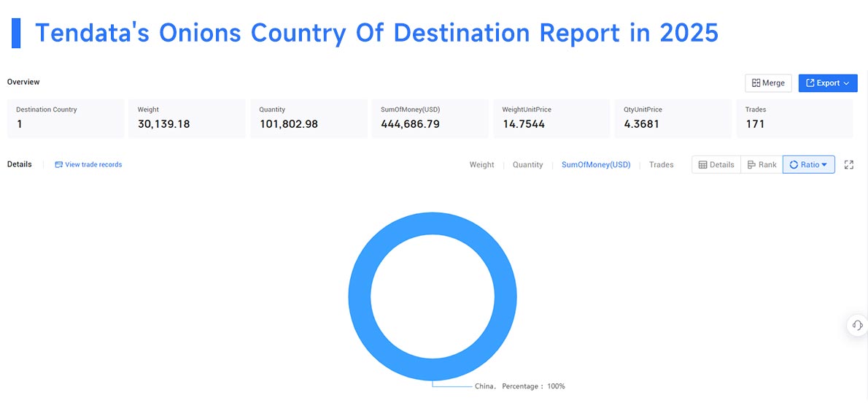
Task: Show the Details table view
Action: 716,164
